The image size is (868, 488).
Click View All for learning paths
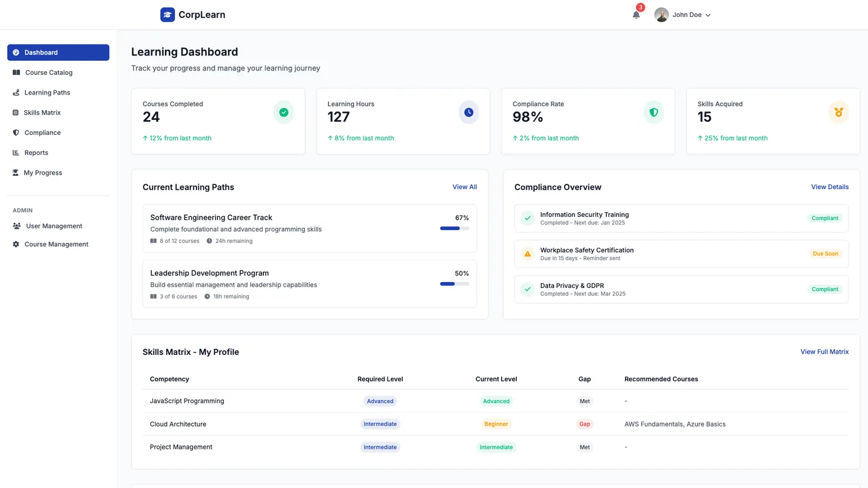point(465,187)
